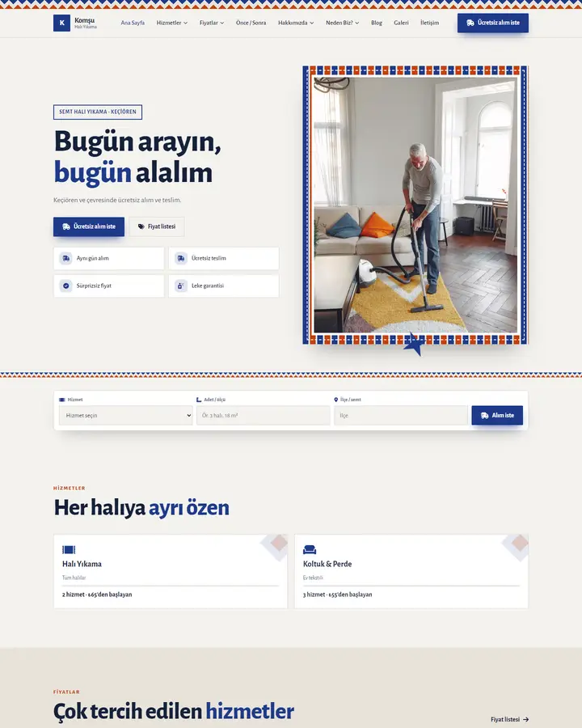The width and height of the screenshot is (582, 728).
Task: Open the İletişim menu item
Action: 430,23
